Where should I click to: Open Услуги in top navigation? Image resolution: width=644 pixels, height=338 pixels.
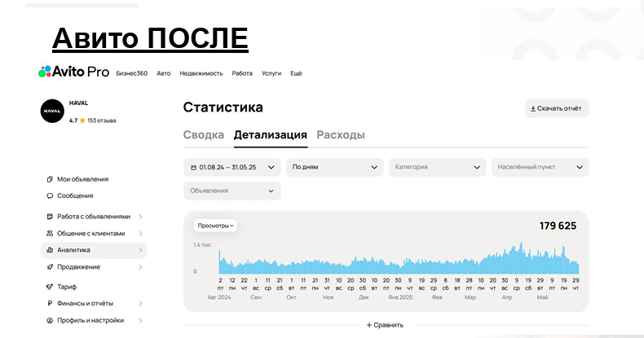pos(271,73)
